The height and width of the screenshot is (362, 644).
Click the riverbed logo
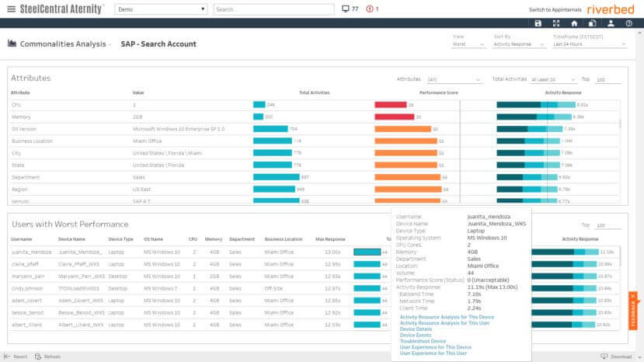pos(611,9)
